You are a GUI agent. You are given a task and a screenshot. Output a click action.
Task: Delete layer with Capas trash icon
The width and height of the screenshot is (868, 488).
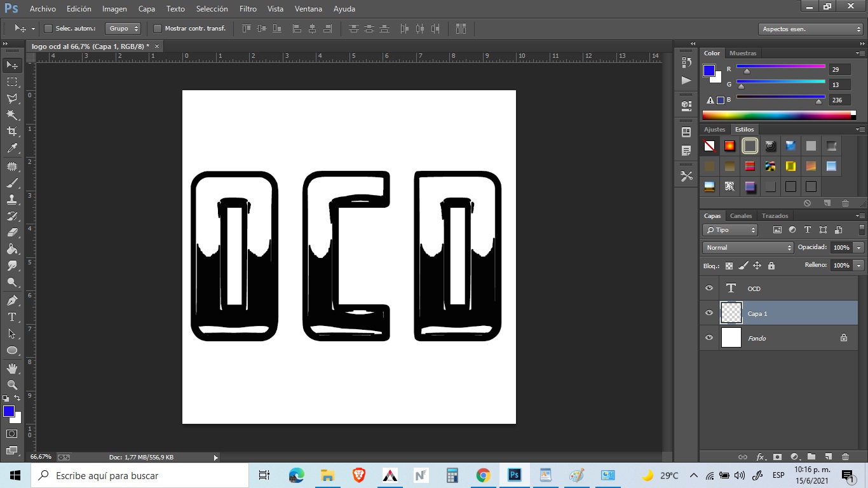pos(845,457)
